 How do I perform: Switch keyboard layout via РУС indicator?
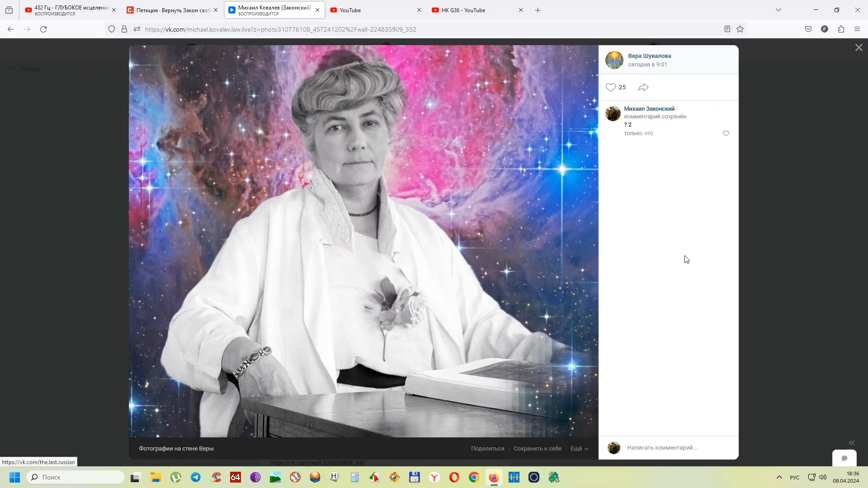(x=794, y=478)
